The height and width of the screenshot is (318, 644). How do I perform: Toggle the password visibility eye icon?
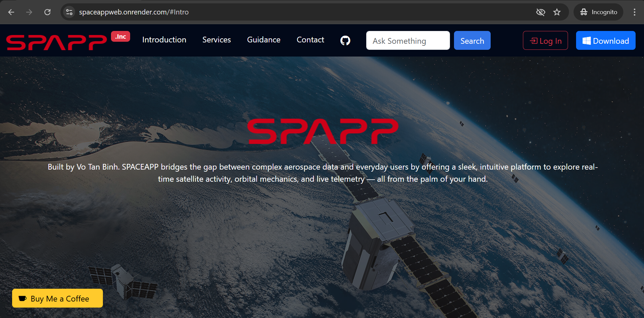pos(540,12)
